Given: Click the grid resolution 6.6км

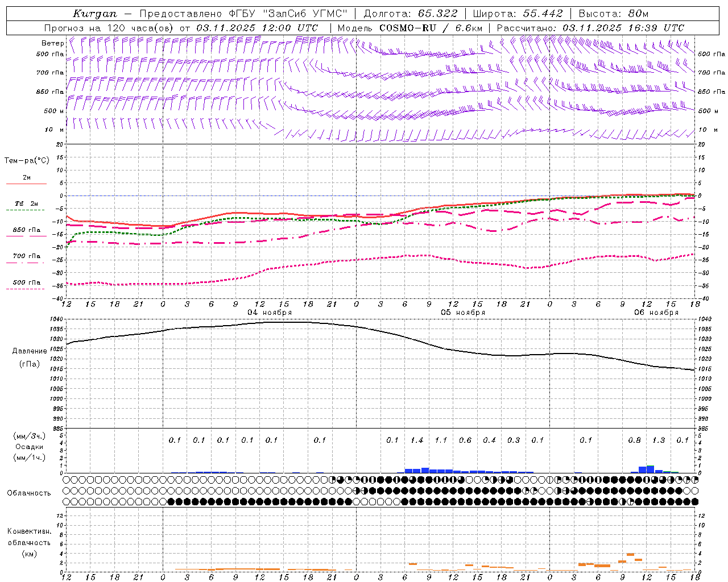Looking at the screenshot, I should tap(469, 28).
